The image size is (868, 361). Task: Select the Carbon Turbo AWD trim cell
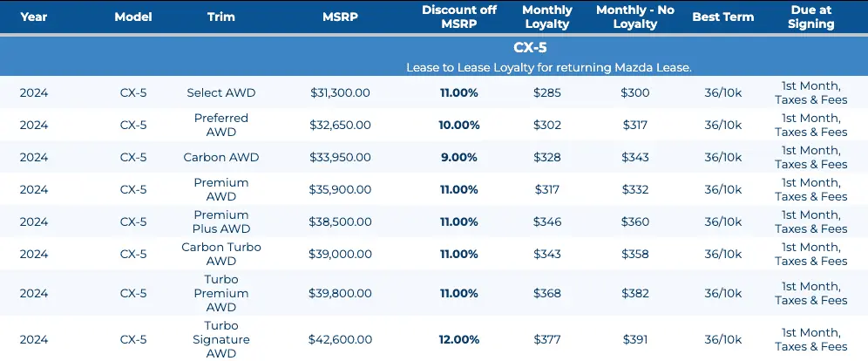(x=221, y=254)
